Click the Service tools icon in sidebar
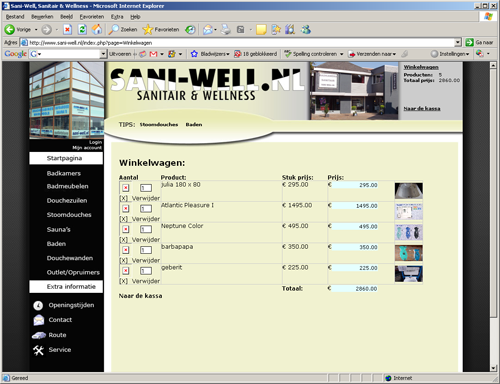Viewport: 500px width, 384px height. [x=38, y=350]
